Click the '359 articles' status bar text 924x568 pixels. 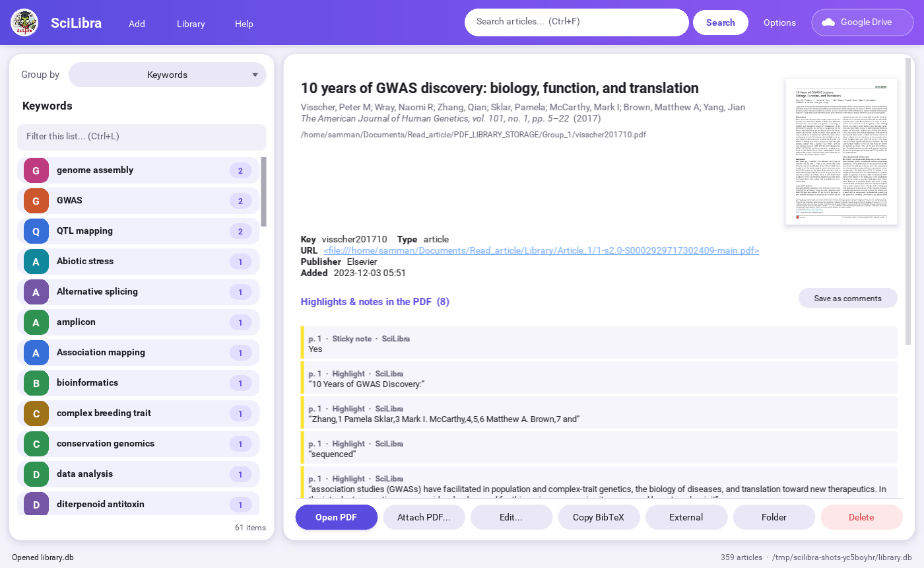(741, 557)
